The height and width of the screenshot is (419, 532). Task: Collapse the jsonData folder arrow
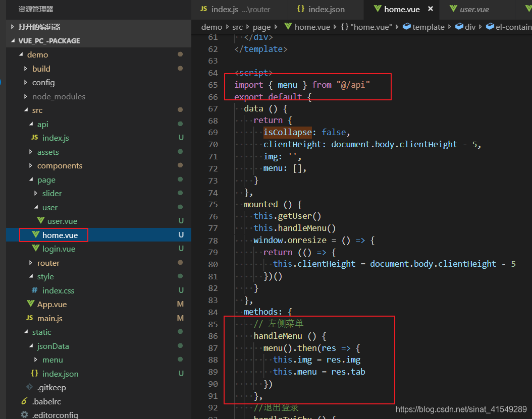31,346
